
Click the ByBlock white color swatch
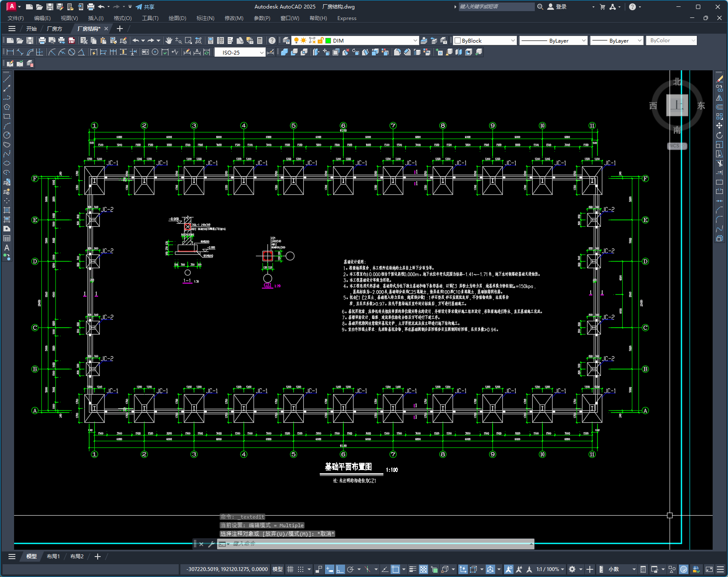[x=458, y=40]
